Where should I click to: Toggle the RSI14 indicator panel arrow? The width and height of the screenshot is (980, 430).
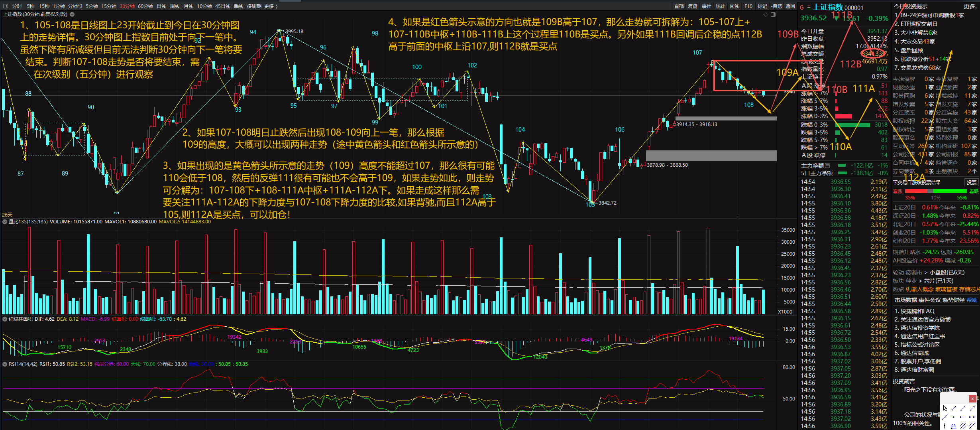click(x=5, y=364)
